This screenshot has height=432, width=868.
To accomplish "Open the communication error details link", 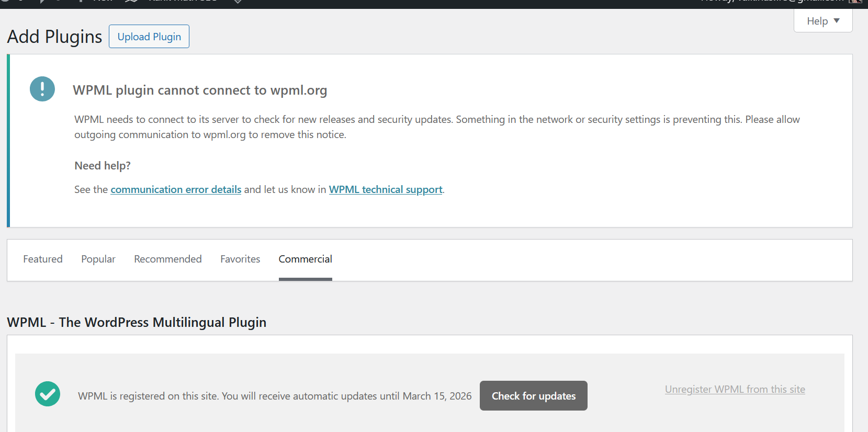I will click(176, 189).
